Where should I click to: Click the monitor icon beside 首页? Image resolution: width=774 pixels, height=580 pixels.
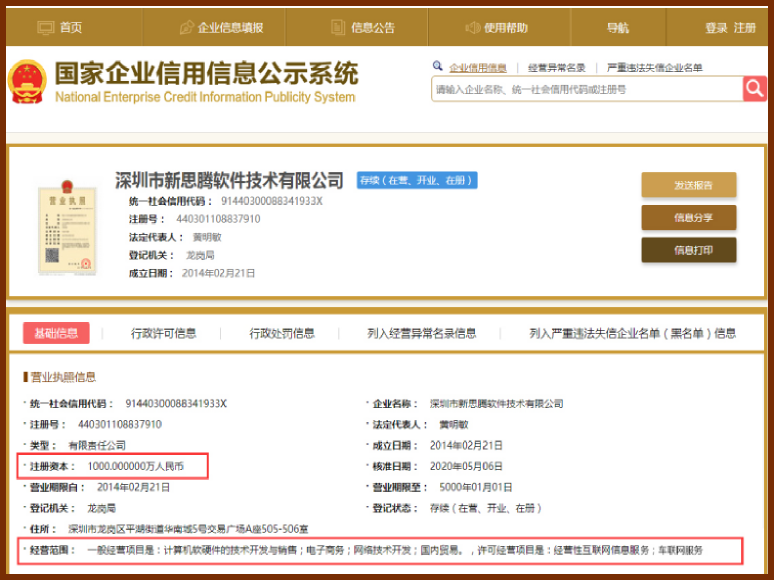coord(45,28)
